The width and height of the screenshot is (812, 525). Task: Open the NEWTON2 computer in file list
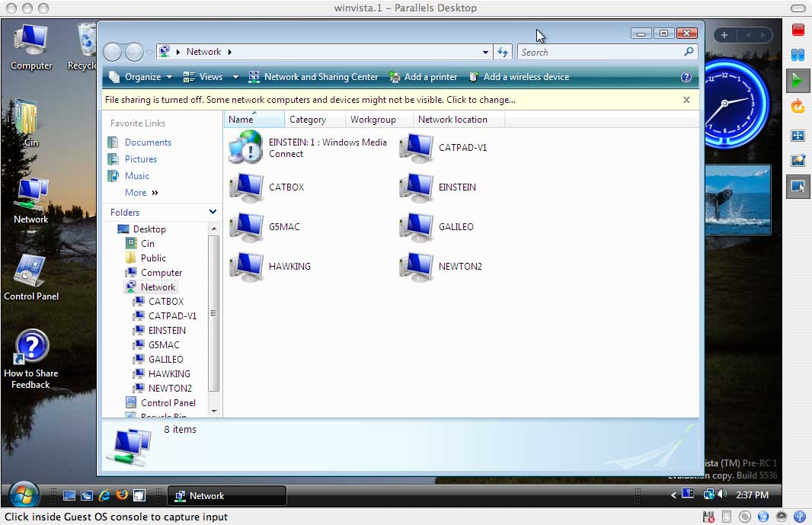pos(441,267)
